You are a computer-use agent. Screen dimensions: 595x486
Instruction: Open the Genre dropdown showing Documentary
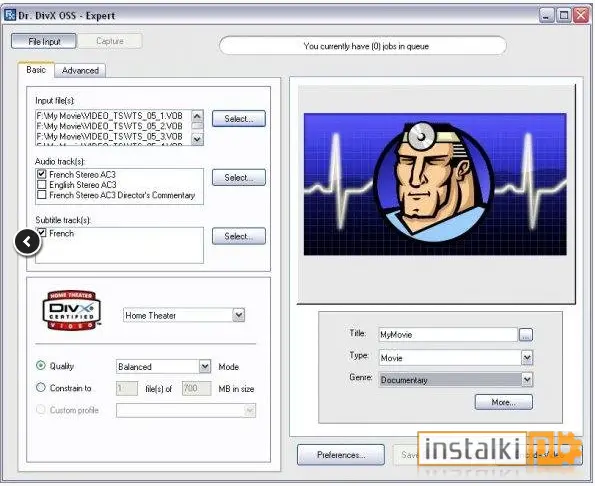[x=527, y=379]
